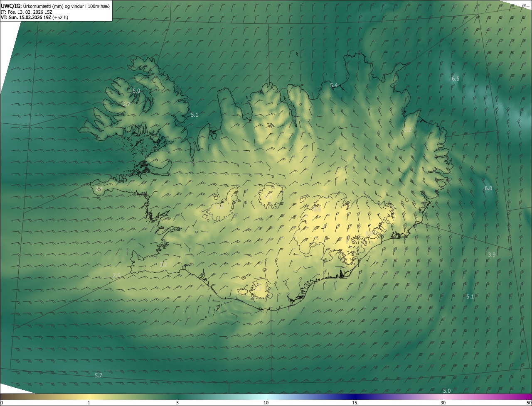Screen dimensions: 532x406
Task: Click the 5.0 value over the Westfjords
Action: click(136, 90)
